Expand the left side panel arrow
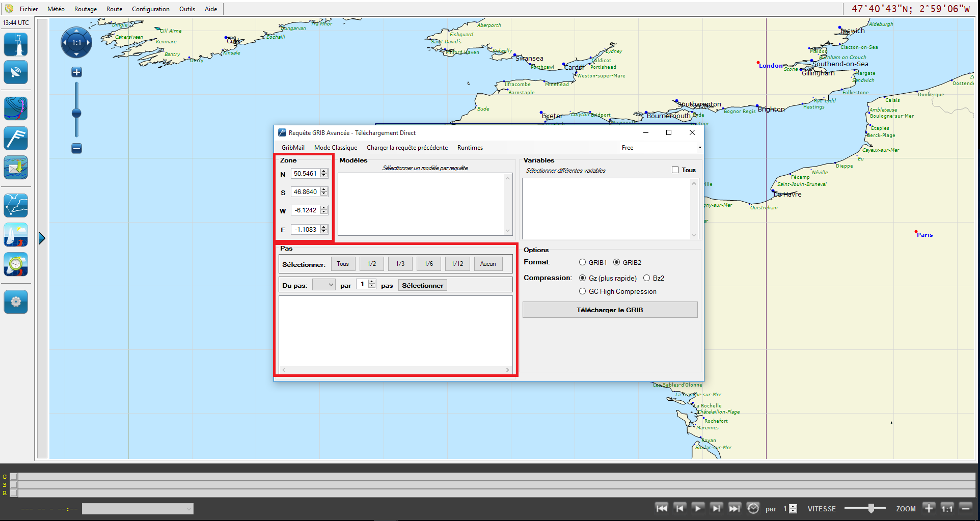Image resolution: width=980 pixels, height=521 pixels. [42, 238]
